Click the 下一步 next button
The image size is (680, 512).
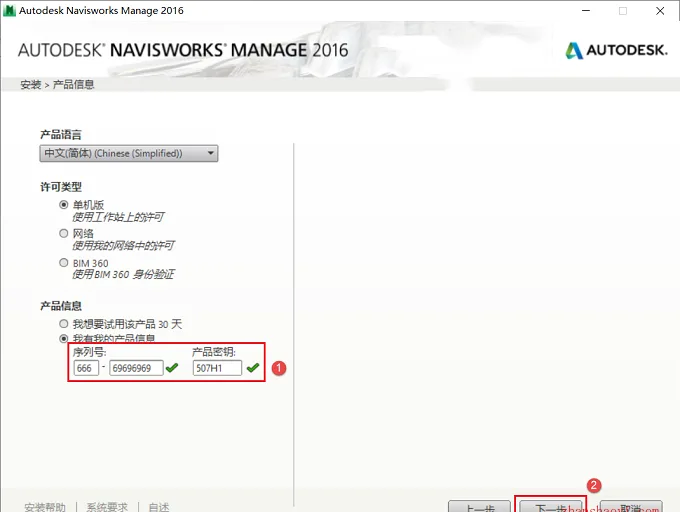point(551,506)
